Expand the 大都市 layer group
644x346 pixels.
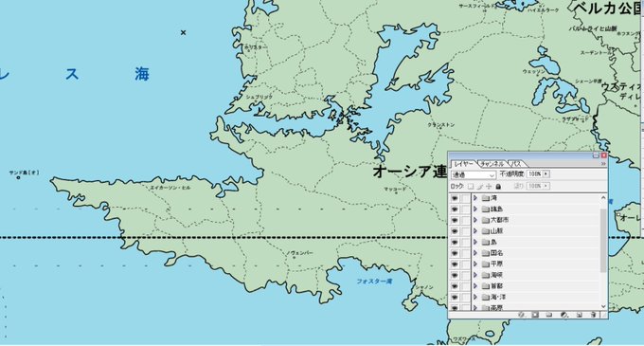pos(475,220)
